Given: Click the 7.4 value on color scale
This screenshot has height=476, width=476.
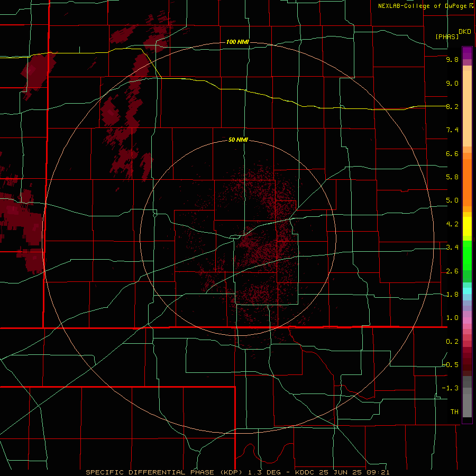Looking at the screenshot, I should point(452,130).
